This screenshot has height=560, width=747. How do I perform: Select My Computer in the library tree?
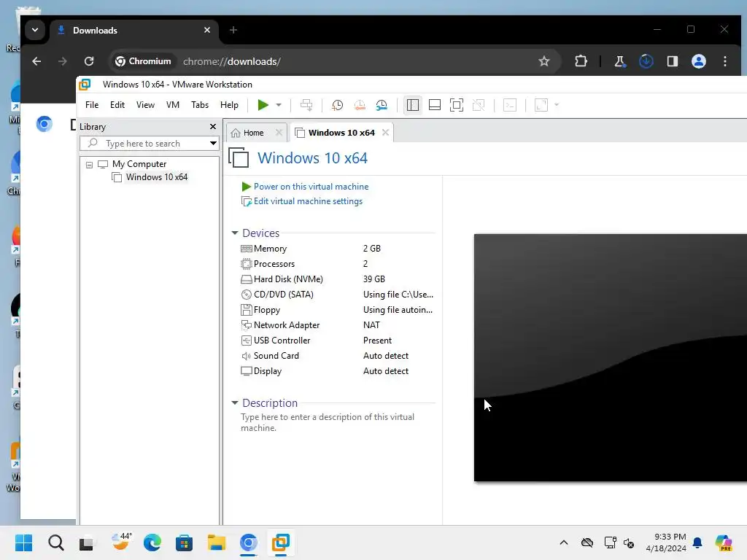pos(139,164)
